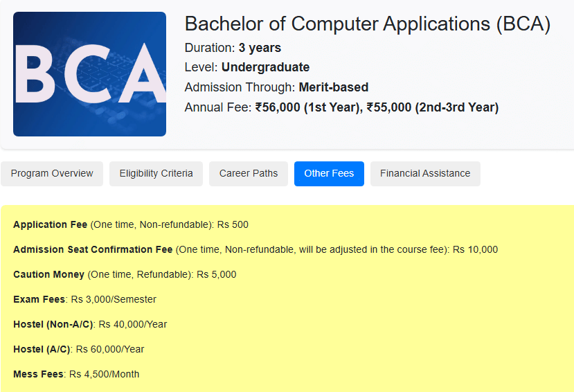
Task: Click the 'Rs 10,000' seat confirmation amount
Action: tap(475, 249)
